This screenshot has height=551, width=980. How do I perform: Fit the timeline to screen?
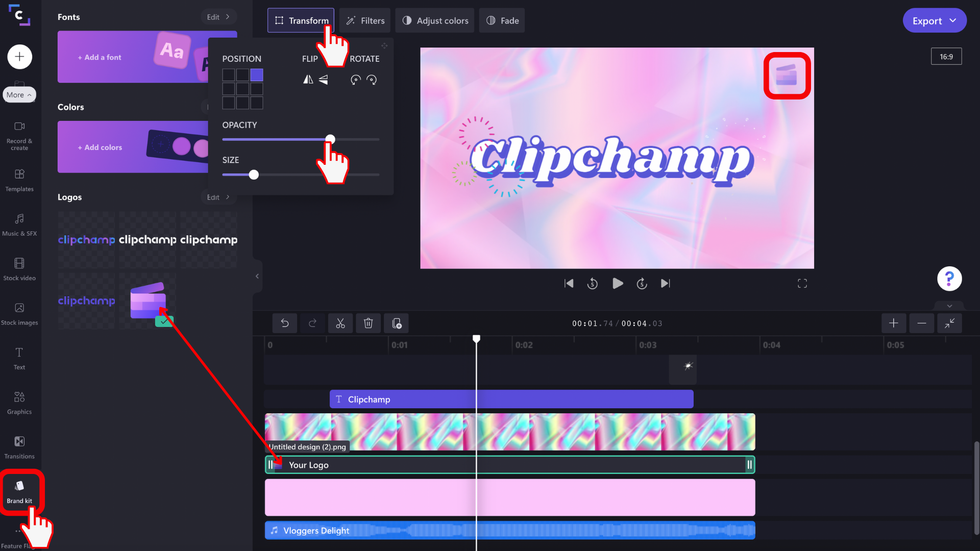(x=949, y=323)
